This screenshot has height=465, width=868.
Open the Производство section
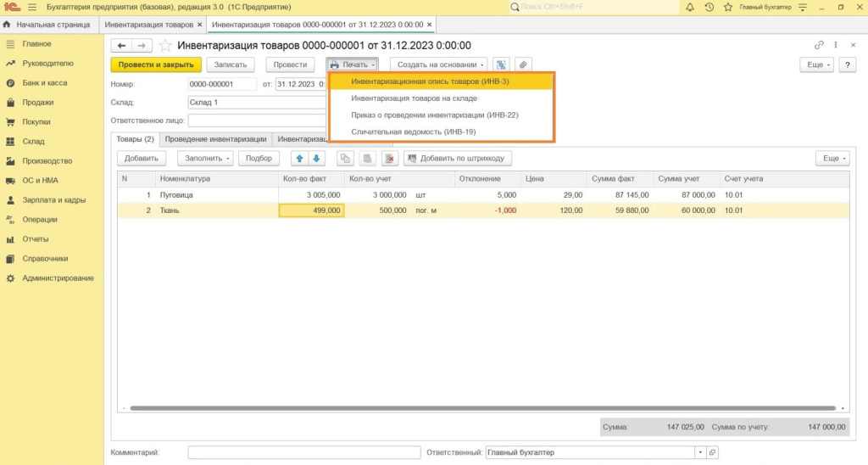click(52, 160)
